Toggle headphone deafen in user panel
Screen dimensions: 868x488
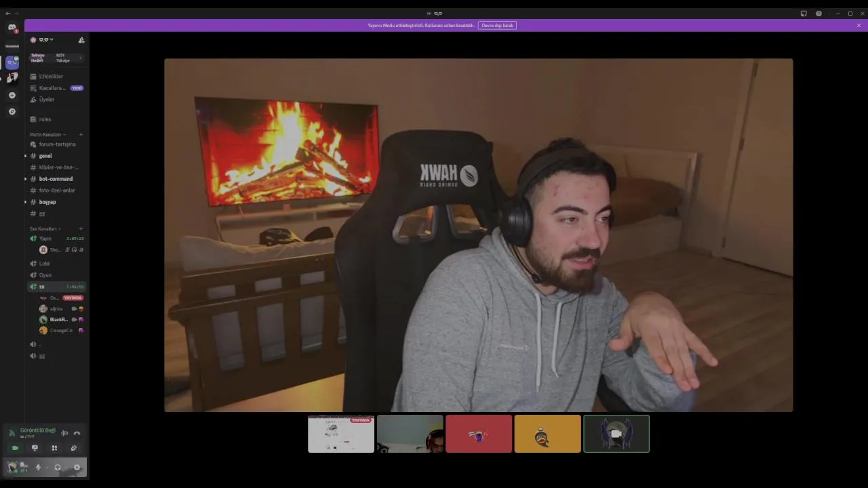tap(58, 467)
